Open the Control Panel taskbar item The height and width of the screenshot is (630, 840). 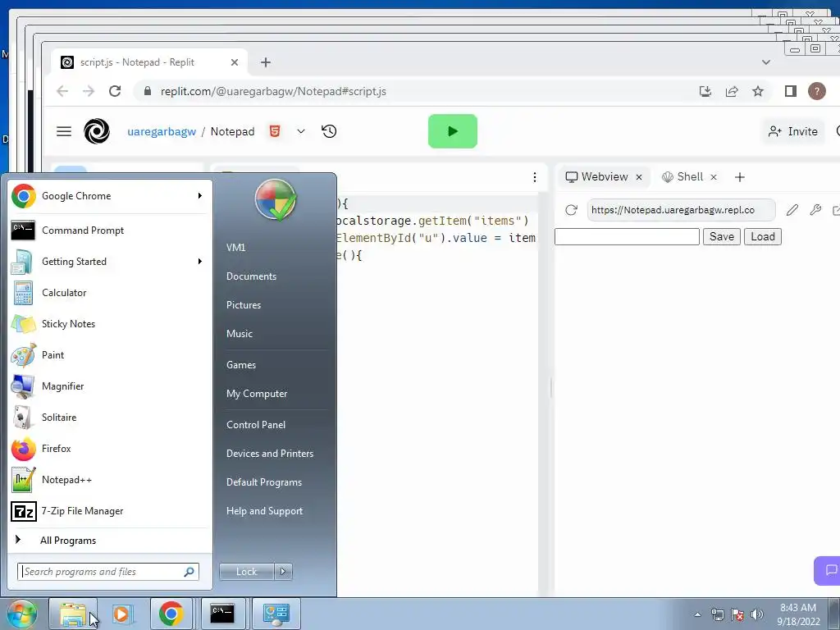[276, 614]
